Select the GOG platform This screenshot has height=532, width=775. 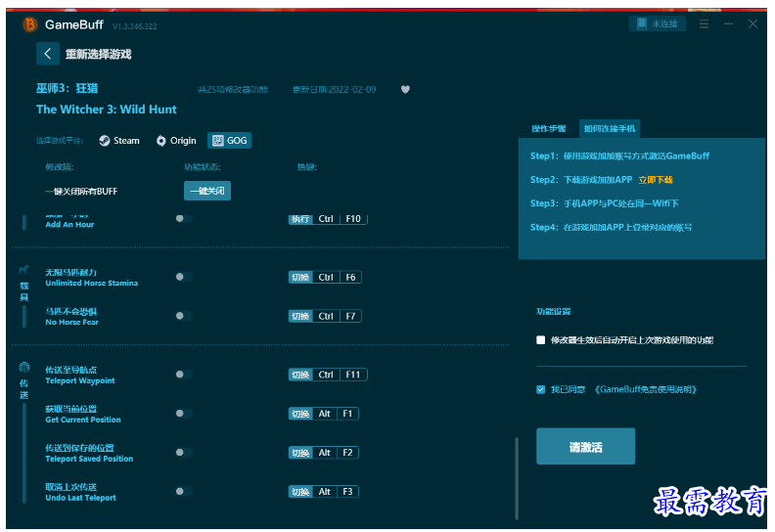[229, 141]
